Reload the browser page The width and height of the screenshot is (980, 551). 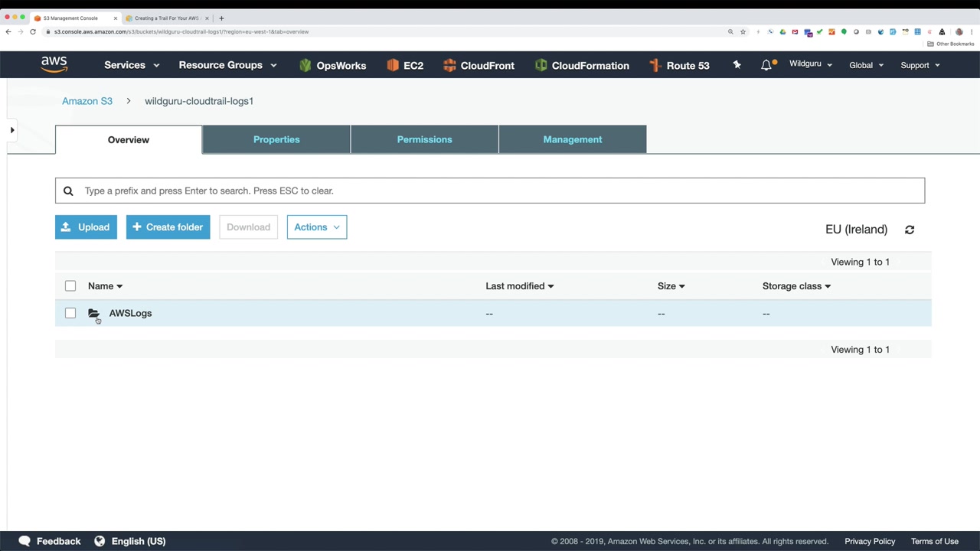point(33,31)
